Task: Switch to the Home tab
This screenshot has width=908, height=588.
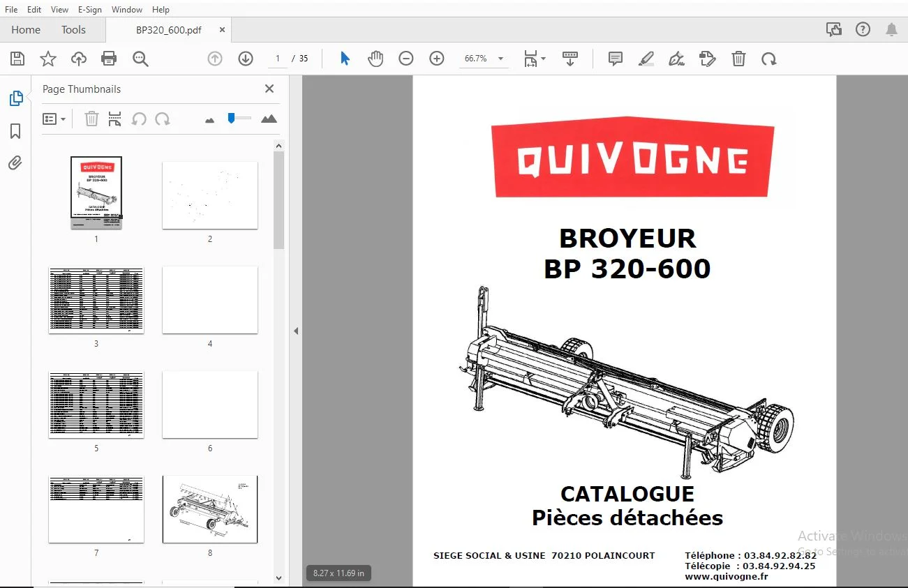Action: point(26,29)
